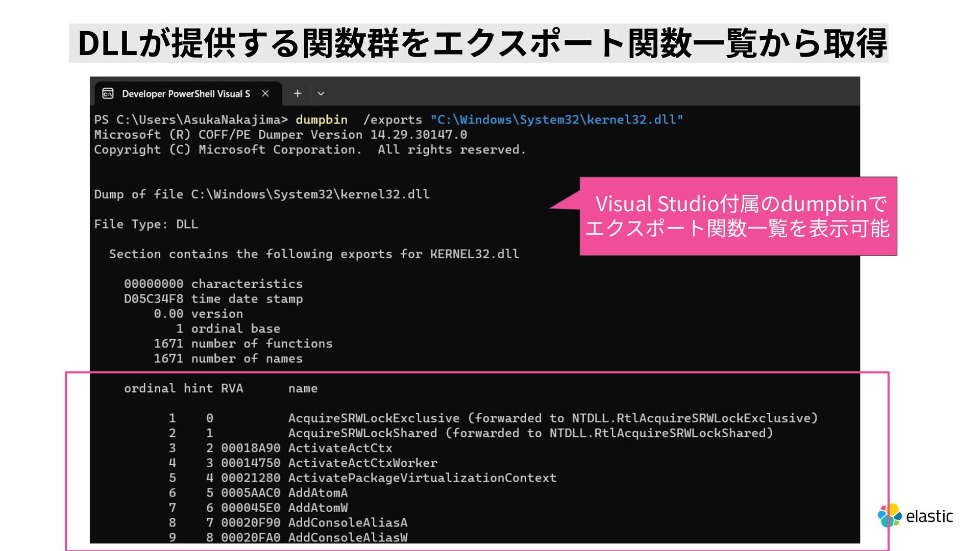Click the terminal icon in the tab

coord(108,93)
